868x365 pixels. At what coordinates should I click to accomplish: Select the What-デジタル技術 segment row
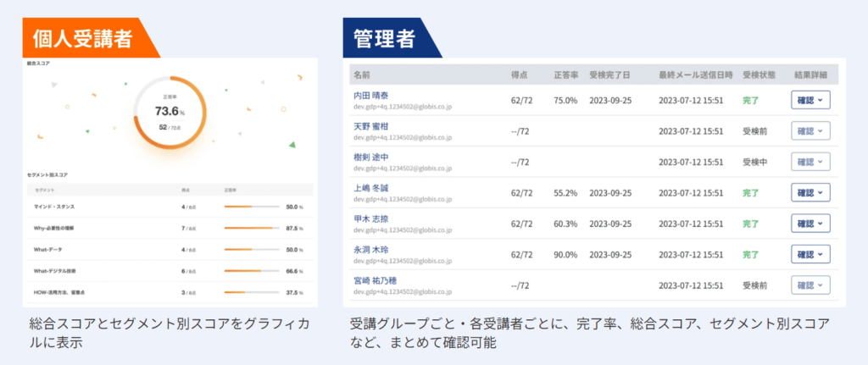(x=170, y=271)
